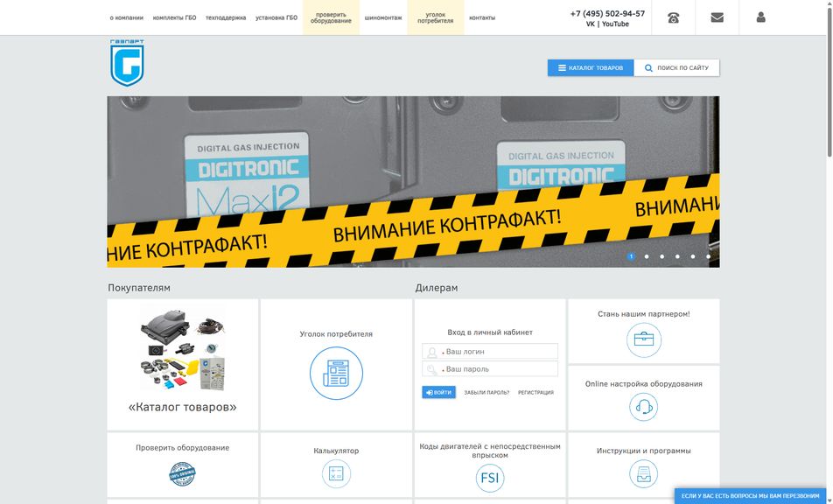Go to шиномонтаж menu item
The image size is (833, 504).
(x=383, y=17)
